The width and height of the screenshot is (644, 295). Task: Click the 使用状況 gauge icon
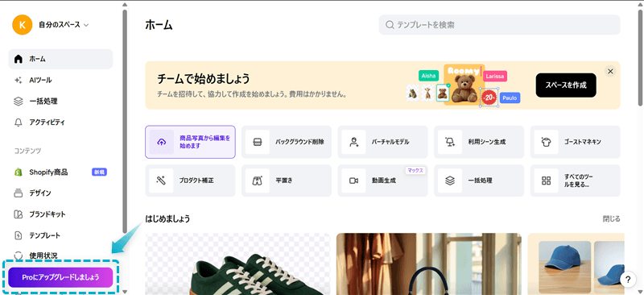(x=18, y=255)
